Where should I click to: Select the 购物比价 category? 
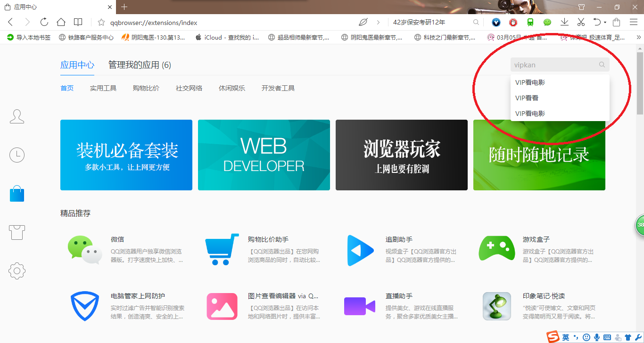(146, 88)
